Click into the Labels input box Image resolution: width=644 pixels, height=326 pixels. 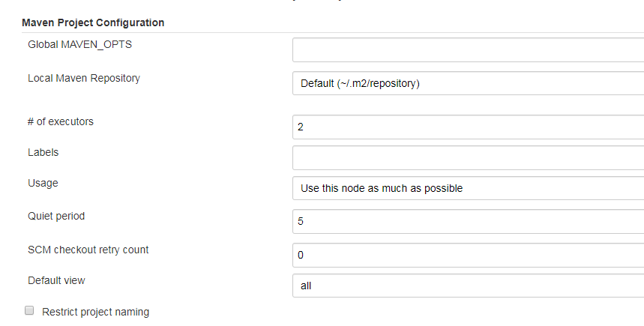(468, 158)
